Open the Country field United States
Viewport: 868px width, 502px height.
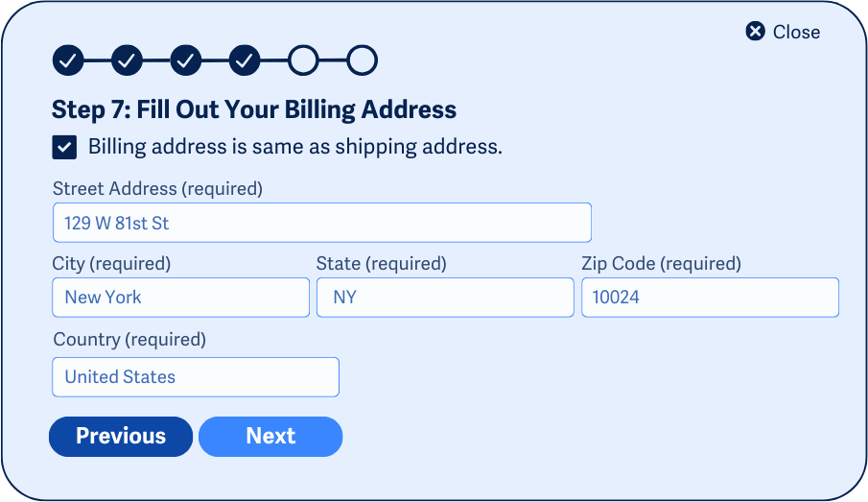click(x=196, y=377)
